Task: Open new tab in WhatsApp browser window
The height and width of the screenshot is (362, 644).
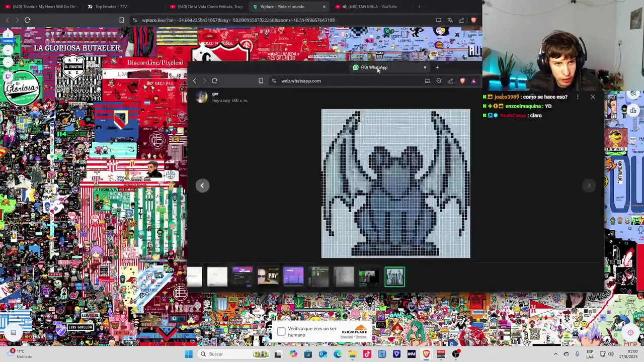Action: [437, 67]
